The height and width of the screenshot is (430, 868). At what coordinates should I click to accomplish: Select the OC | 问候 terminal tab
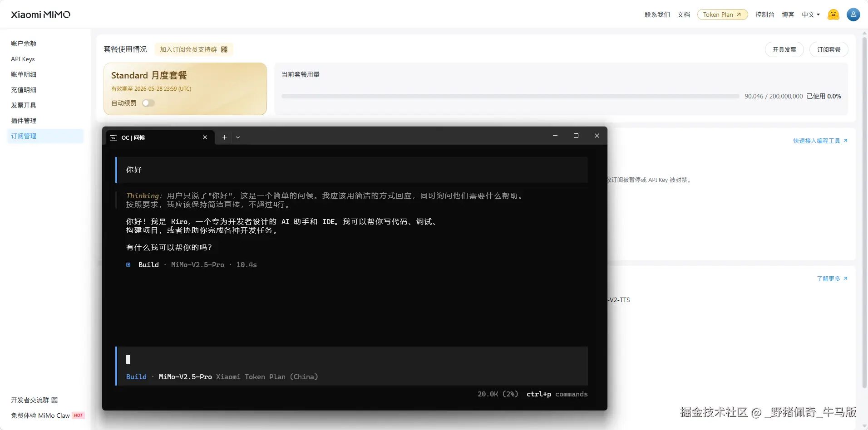pyautogui.click(x=134, y=137)
